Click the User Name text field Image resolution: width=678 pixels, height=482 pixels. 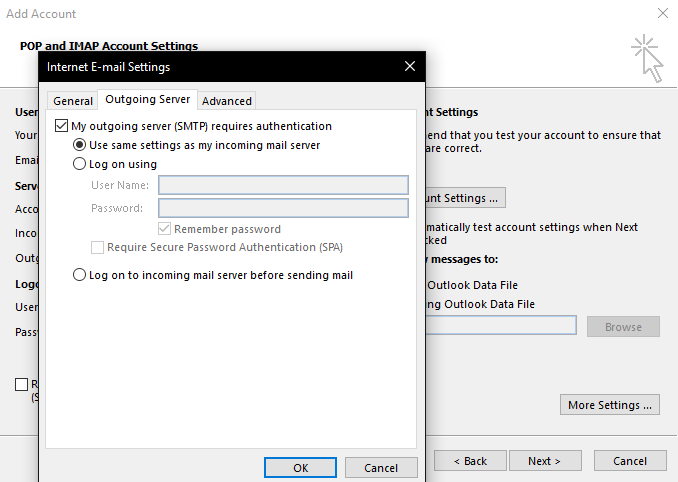pyautogui.click(x=283, y=185)
